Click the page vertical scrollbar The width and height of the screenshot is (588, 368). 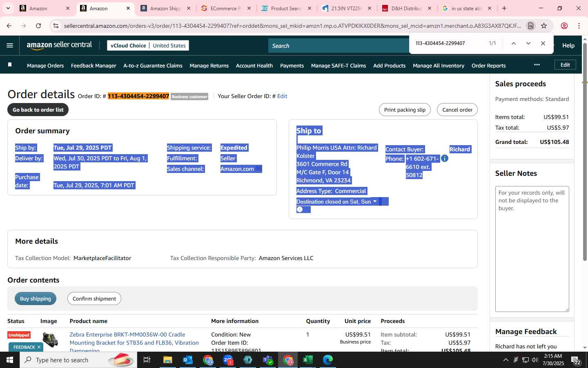click(585, 151)
